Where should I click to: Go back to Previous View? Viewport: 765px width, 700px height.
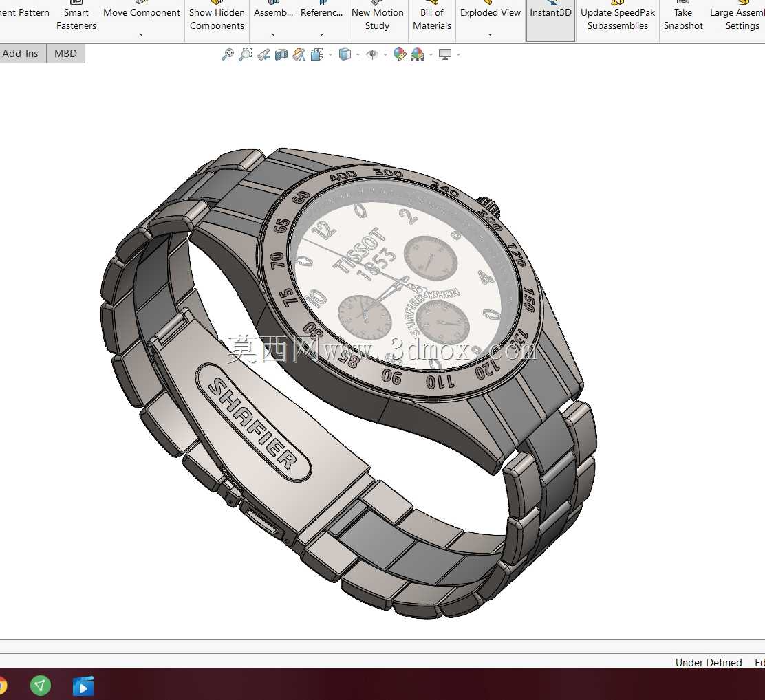(263, 54)
